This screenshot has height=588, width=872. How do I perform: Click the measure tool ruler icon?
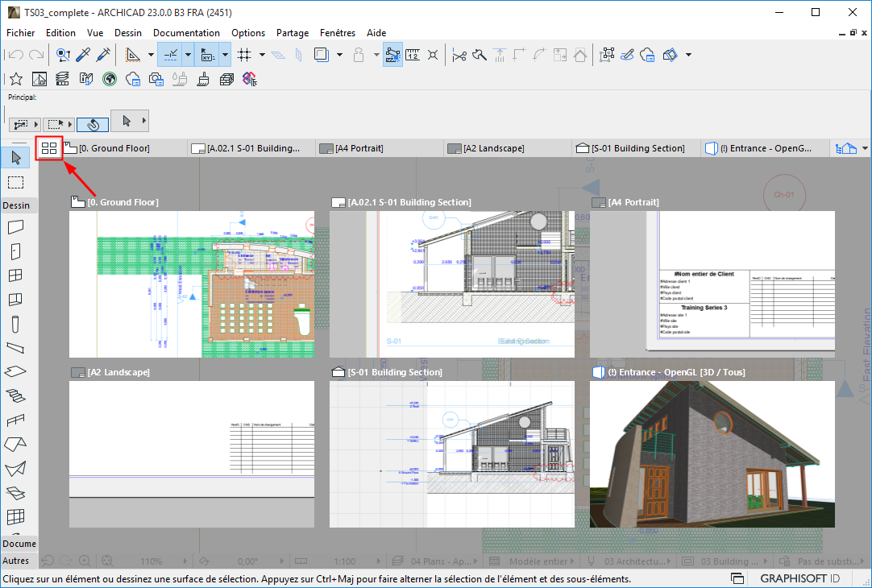[x=412, y=55]
